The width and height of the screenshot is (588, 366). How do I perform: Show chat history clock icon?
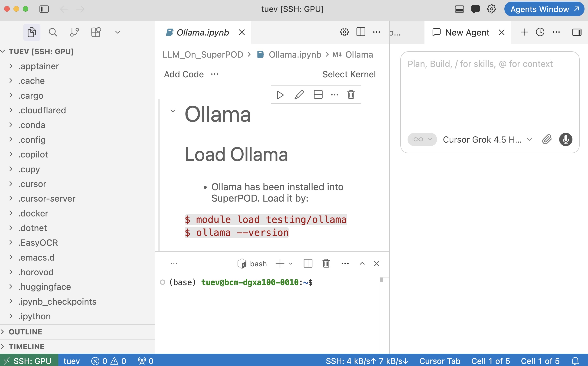[x=540, y=32]
